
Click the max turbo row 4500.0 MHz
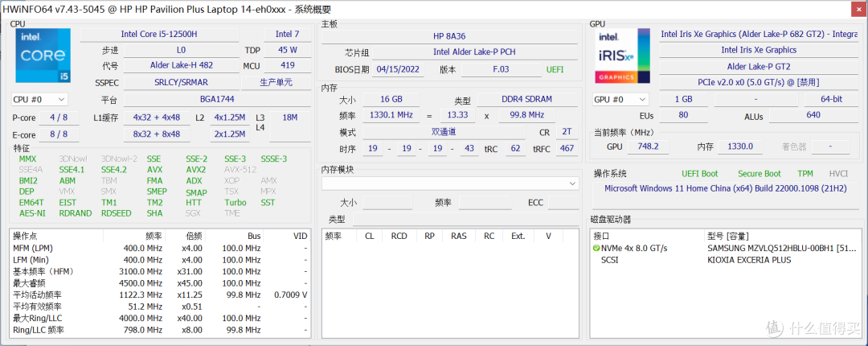pos(159,283)
